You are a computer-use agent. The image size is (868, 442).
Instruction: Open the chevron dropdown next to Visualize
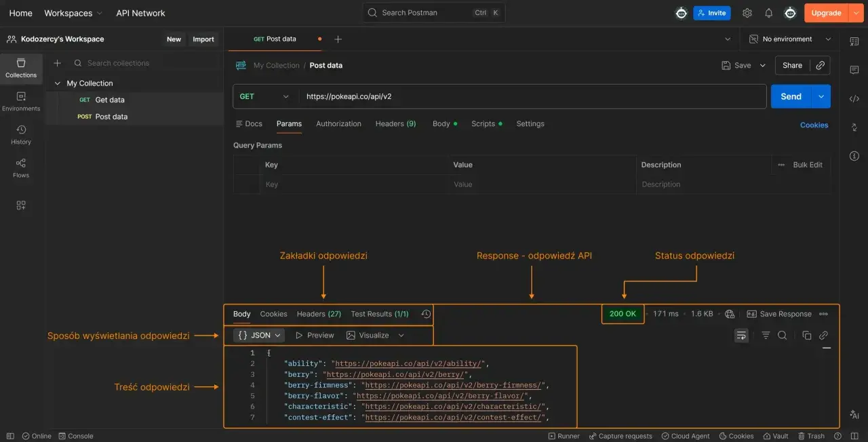pyautogui.click(x=401, y=335)
